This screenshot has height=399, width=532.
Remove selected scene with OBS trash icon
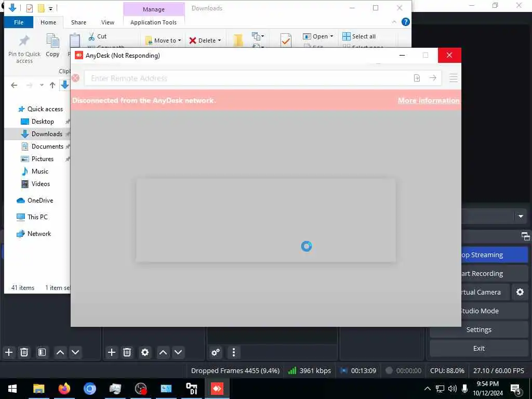pos(24,352)
